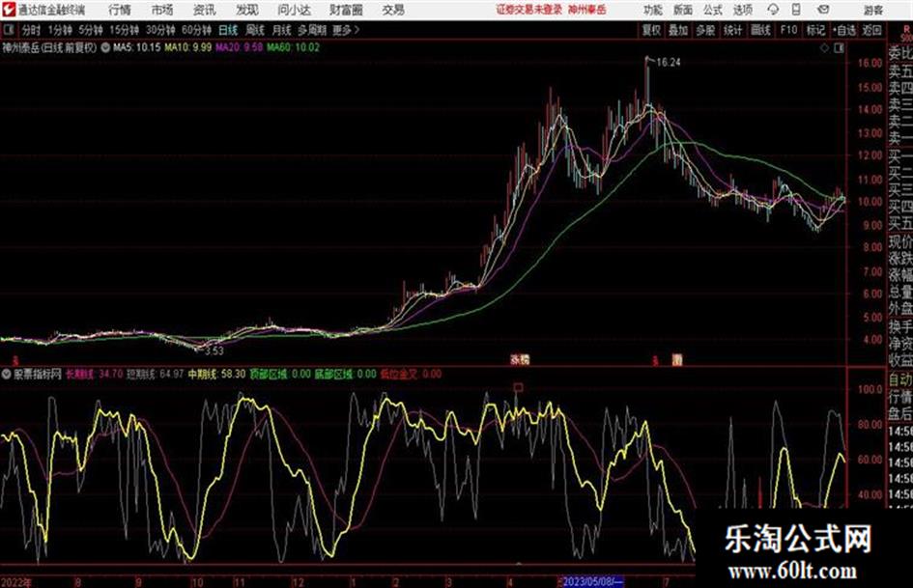
Task: Click the 长期线 34.70 indicator value
Action: (95, 375)
